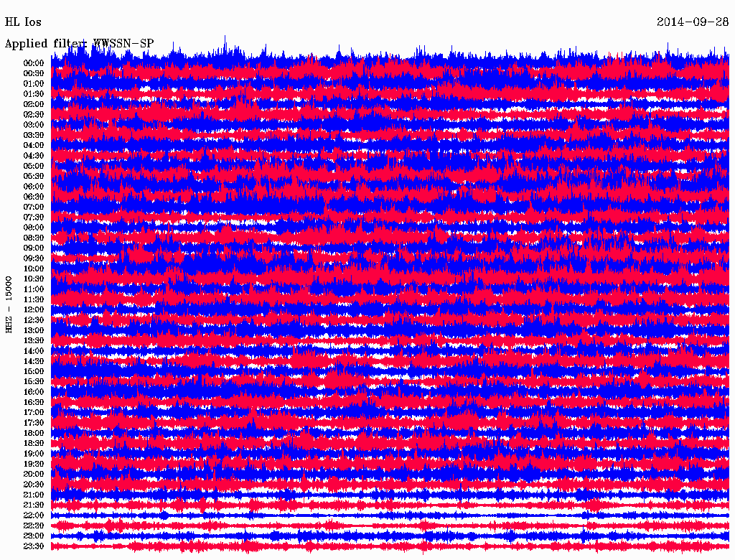This screenshot has width=735, height=560.
Task: Select the 22:30 time label
Action: (33, 526)
